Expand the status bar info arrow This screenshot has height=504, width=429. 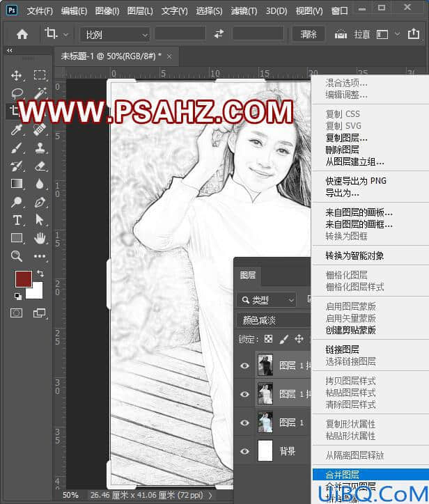210,496
